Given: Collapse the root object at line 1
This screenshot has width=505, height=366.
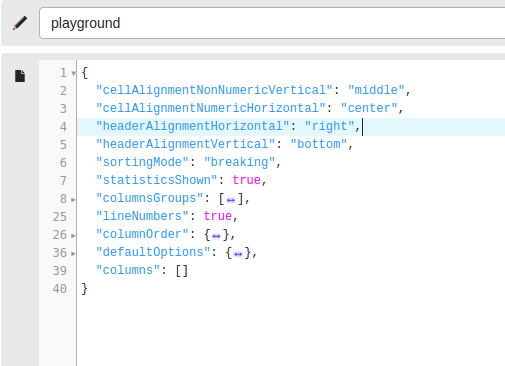Looking at the screenshot, I should point(74,73).
